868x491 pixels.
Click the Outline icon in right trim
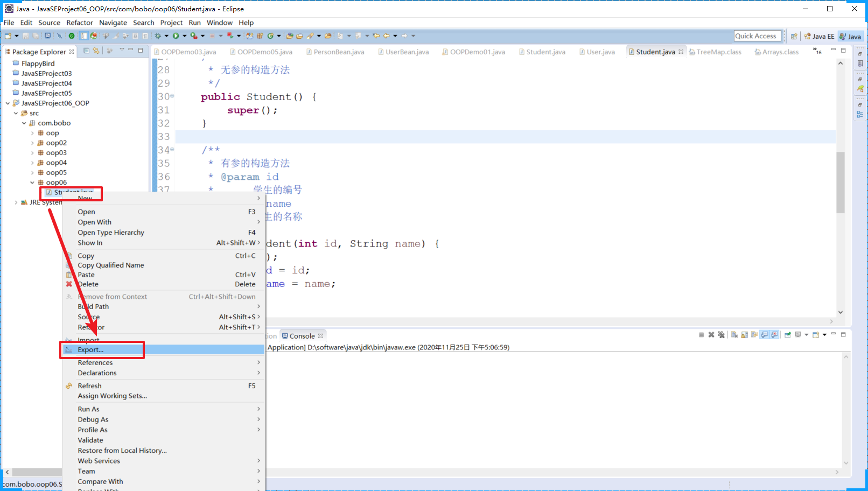point(860,115)
